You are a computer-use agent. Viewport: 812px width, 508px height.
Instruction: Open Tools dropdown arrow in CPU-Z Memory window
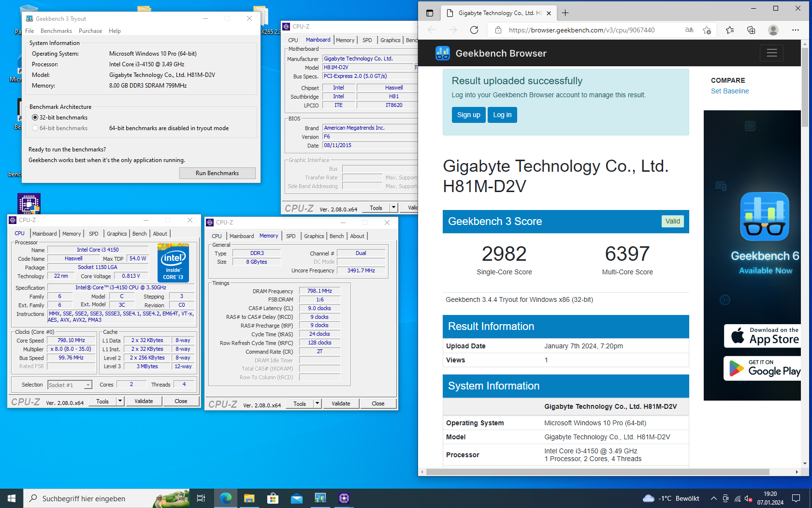(x=317, y=403)
